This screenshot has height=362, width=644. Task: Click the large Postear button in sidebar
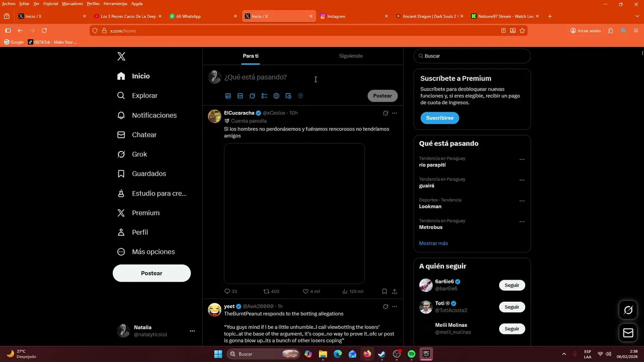coord(151,273)
